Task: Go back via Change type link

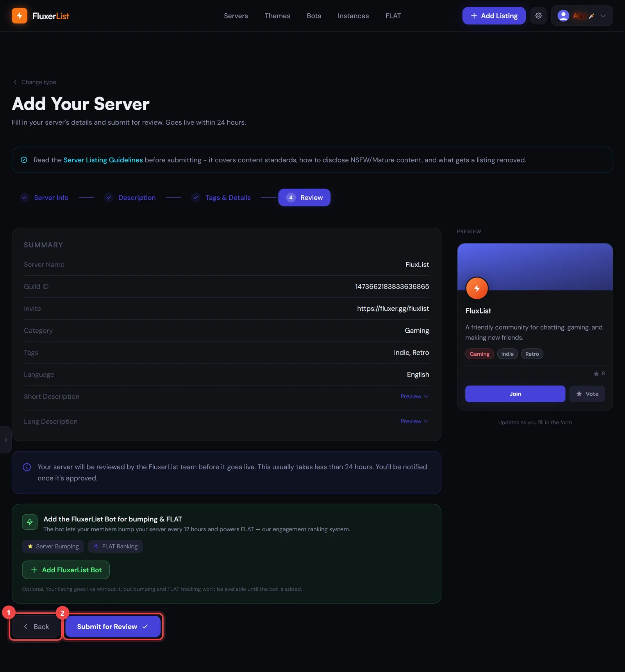Action: (35, 82)
